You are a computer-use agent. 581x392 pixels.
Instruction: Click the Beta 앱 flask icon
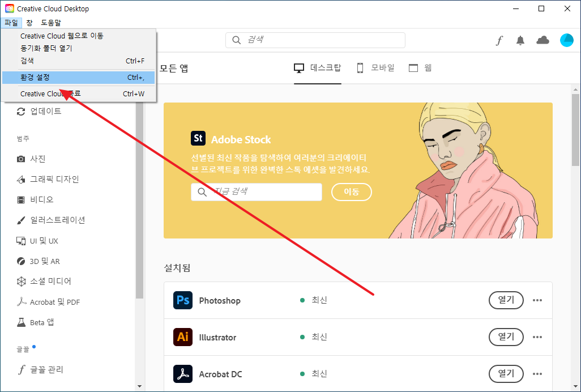coord(21,322)
